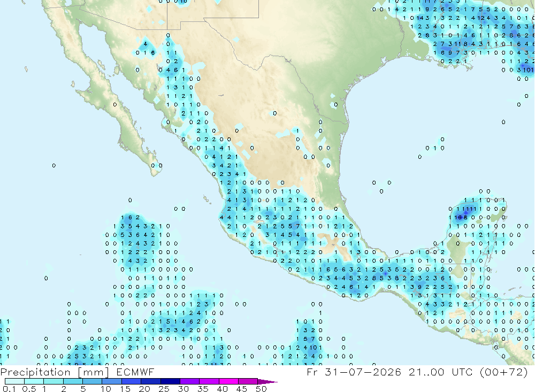The image size is (535, 392).
Task: Click legend value '45'
Action: pyautogui.click(x=242, y=389)
